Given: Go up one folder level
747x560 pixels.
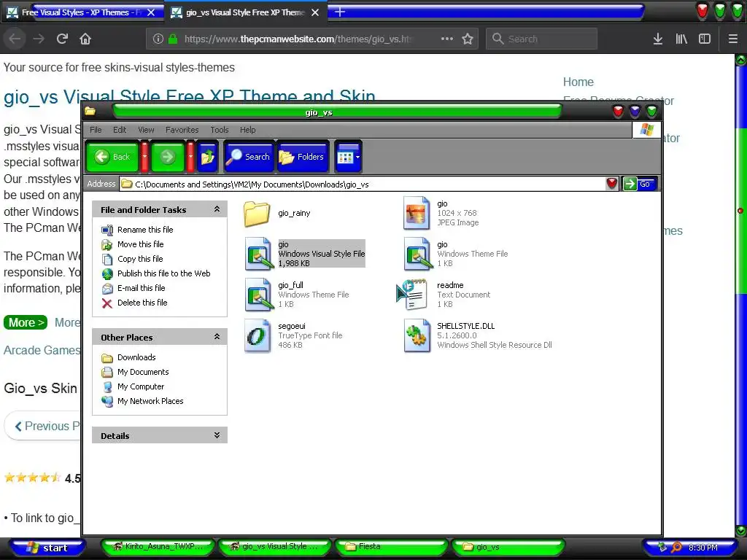Looking at the screenshot, I should (x=208, y=157).
